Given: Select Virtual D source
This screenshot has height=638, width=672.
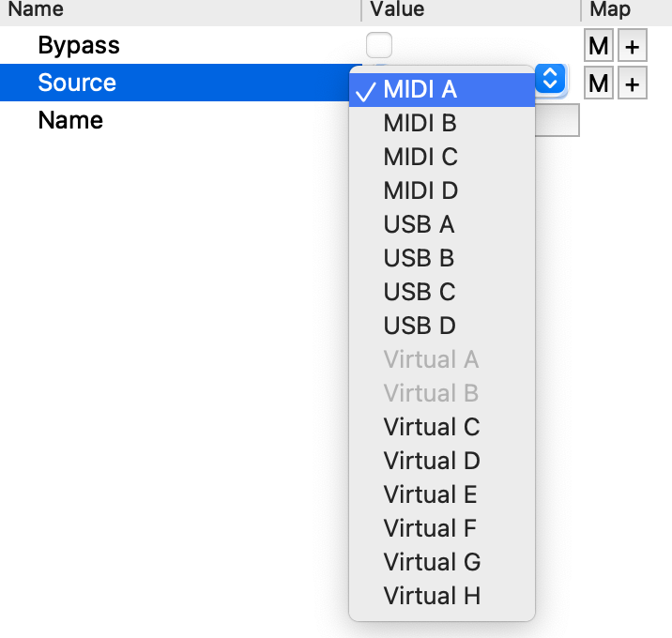Looking at the screenshot, I should coord(431,461).
